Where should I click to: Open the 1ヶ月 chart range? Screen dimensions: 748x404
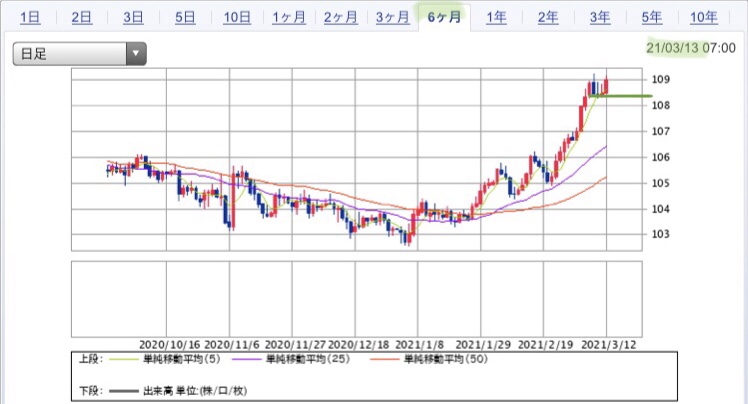[x=289, y=18]
